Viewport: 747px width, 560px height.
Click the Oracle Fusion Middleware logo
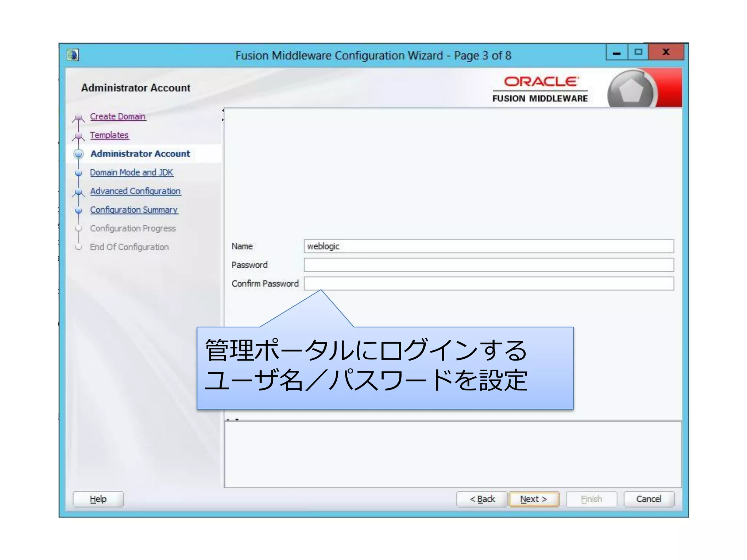point(540,89)
